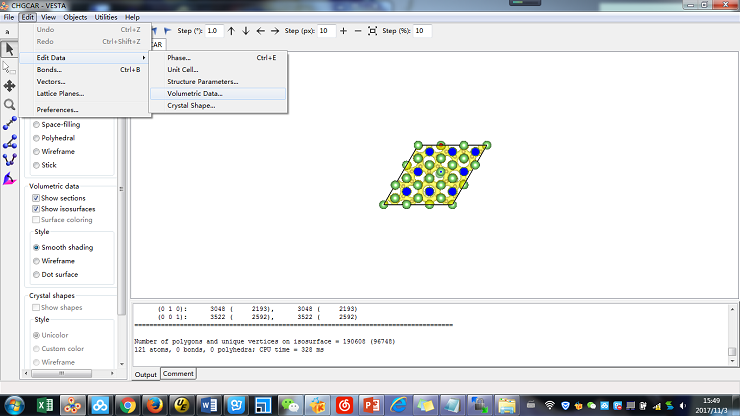Select the magnify zoom tool
The width and height of the screenshot is (740, 416).
point(9,104)
